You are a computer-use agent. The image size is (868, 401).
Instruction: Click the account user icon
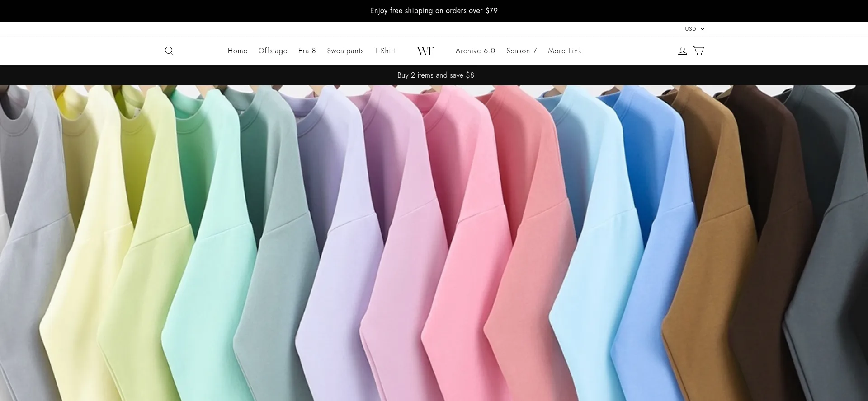tap(682, 51)
